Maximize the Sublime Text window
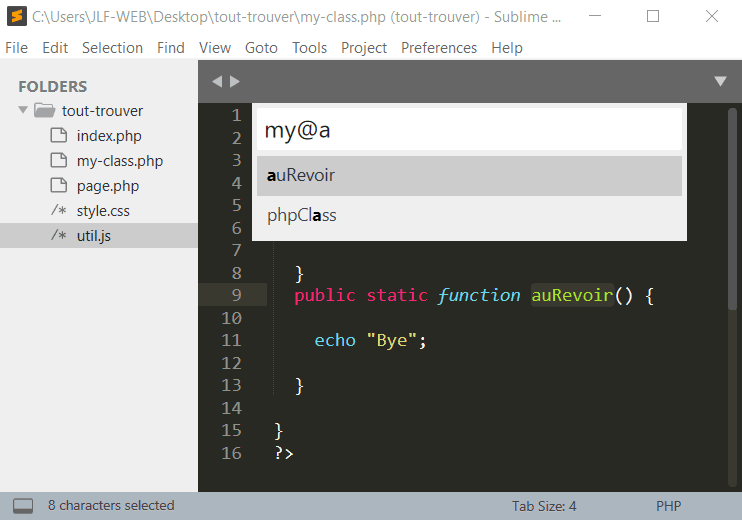Image resolution: width=742 pixels, height=520 pixels. (x=653, y=16)
